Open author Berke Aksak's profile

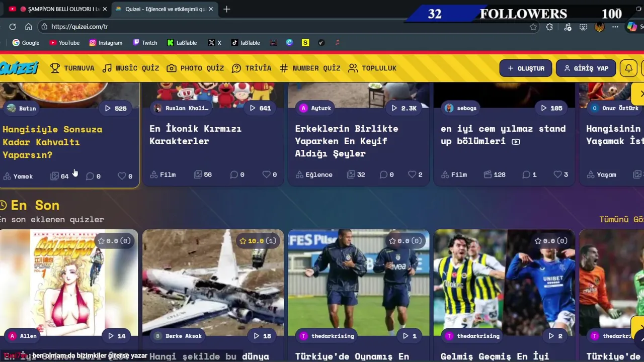(x=178, y=336)
